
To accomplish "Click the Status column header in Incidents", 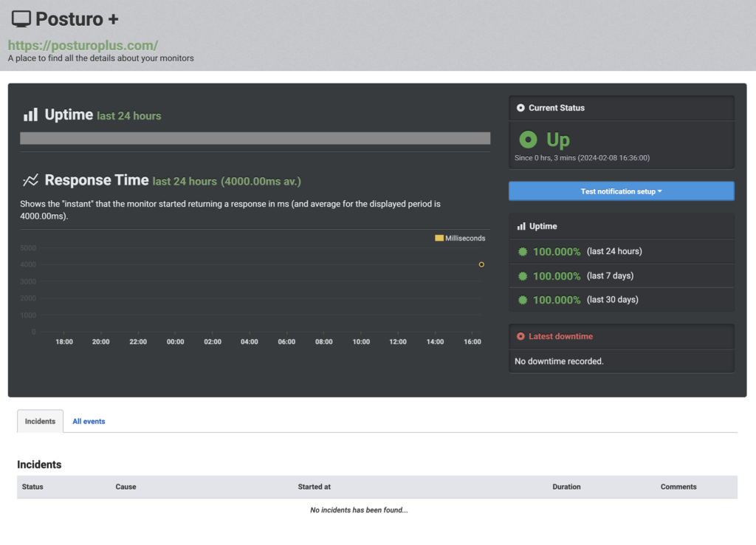I will [x=32, y=487].
